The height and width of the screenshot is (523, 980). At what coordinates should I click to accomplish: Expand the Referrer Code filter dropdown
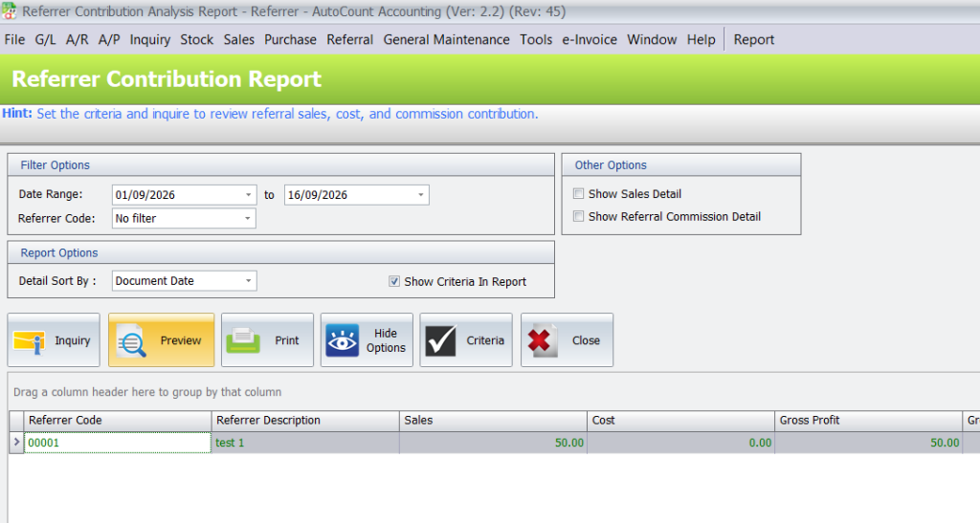tap(248, 218)
